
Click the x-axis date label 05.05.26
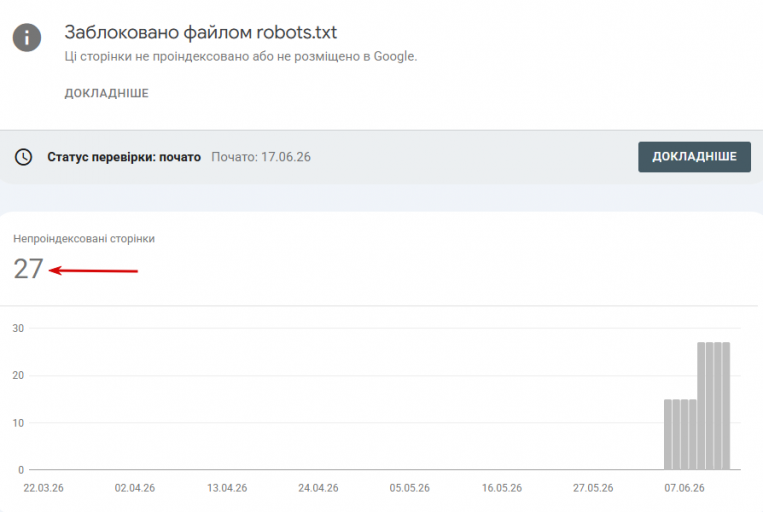click(x=410, y=488)
